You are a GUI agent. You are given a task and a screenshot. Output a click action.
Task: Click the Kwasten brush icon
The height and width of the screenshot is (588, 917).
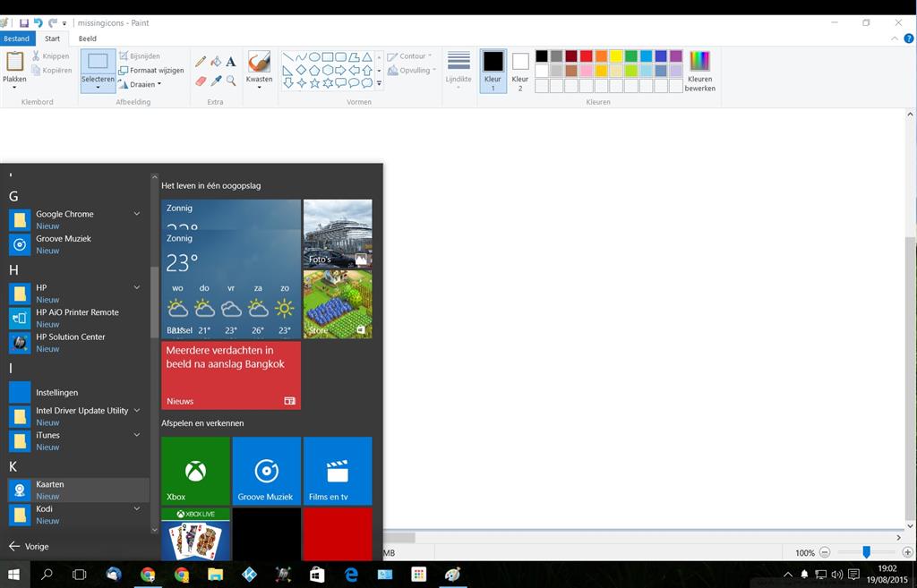[259, 62]
